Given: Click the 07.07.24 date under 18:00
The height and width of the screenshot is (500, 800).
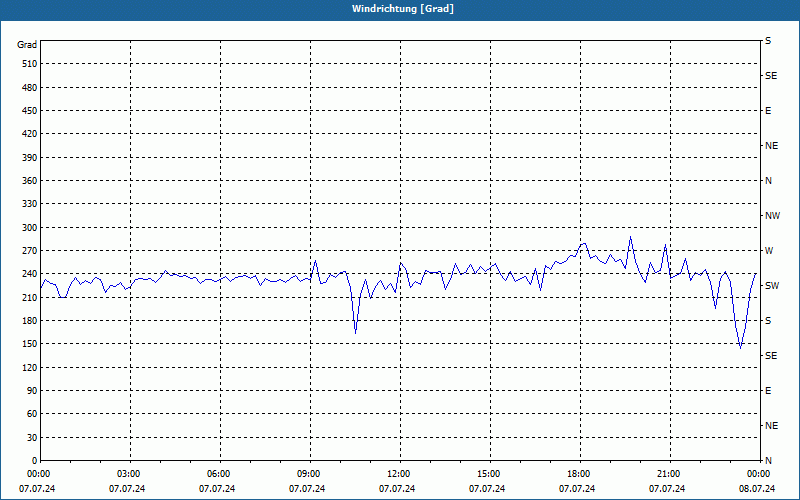Looking at the screenshot, I should point(577,489).
